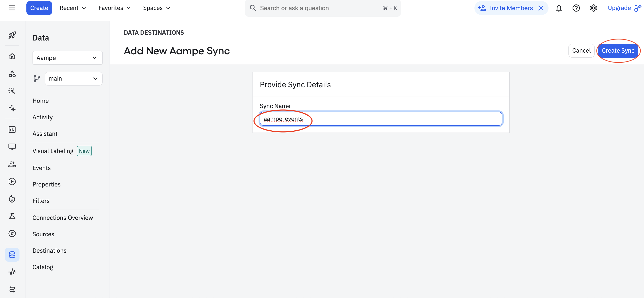Click the rocket icon in the sidebar

pos(12,35)
